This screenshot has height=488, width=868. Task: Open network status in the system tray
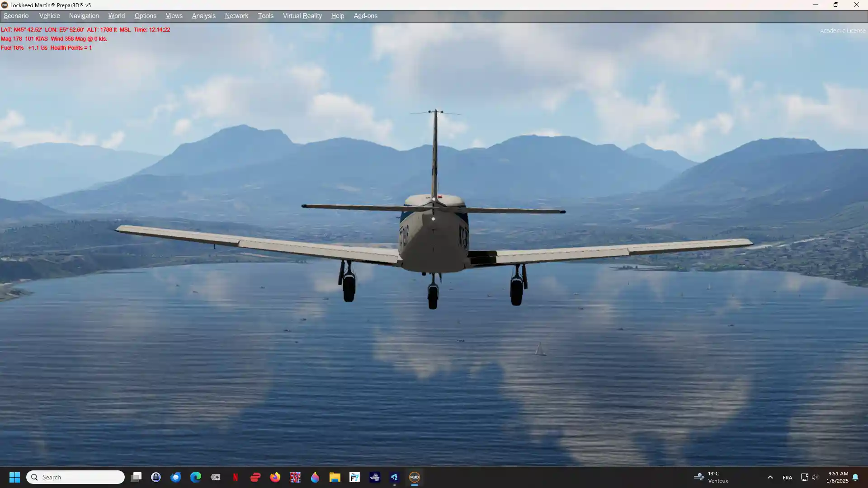(804, 477)
